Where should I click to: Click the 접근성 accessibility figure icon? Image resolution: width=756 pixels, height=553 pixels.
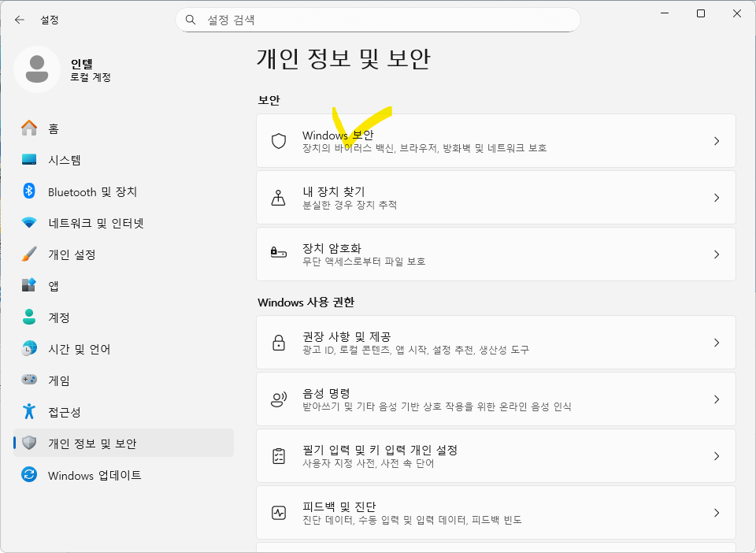(29, 411)
